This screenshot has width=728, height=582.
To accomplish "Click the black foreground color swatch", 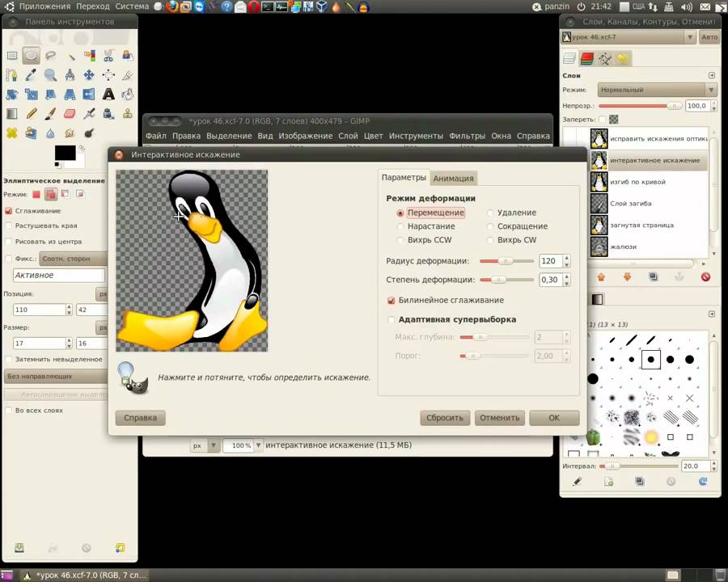I will tap(65, 153).
